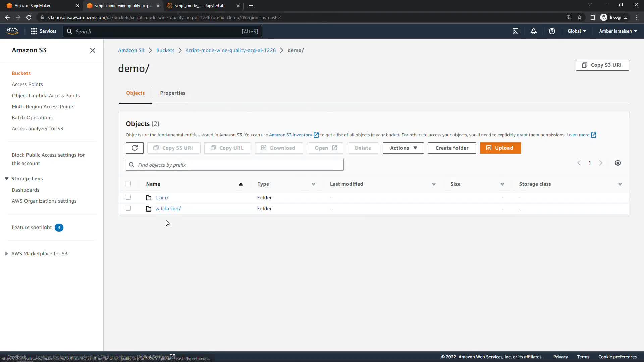The image size is (644, 362).
Task: Open table preferences gear icon
Action: point(618,163)
